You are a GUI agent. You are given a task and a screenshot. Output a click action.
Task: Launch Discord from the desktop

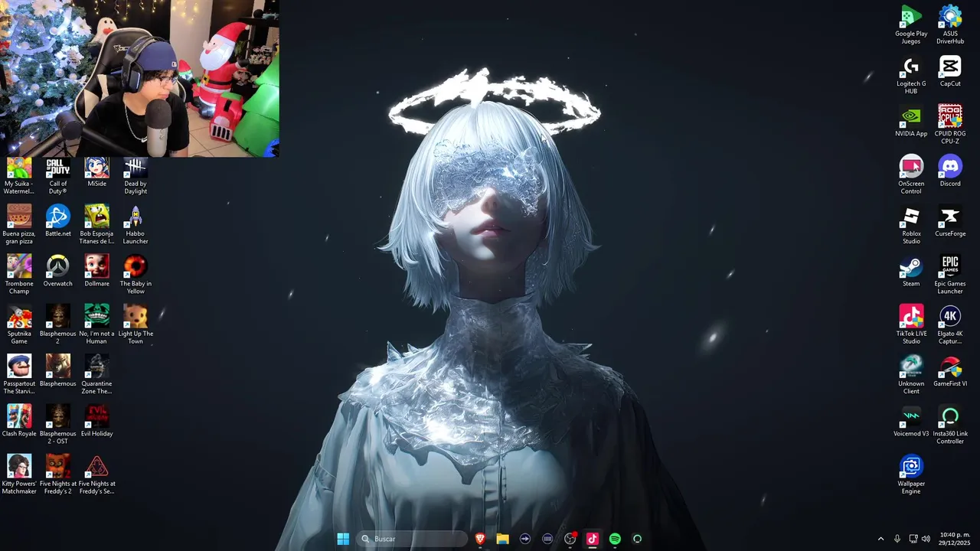[950, 171]
